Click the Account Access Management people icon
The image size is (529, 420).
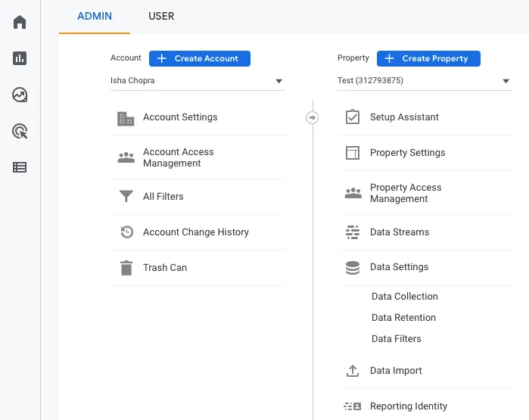[126, 157]
